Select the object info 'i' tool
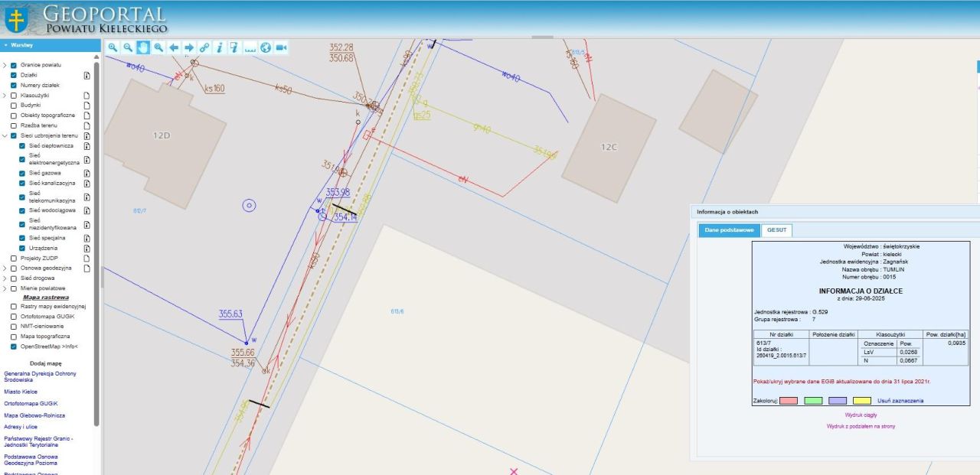This screenshot has width=980, height=475. pos(220,47)
